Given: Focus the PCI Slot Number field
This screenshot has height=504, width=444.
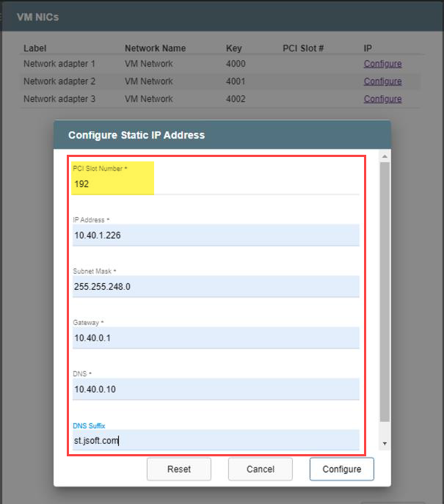Looking at the screenshot, I should (x=216, y=184).
